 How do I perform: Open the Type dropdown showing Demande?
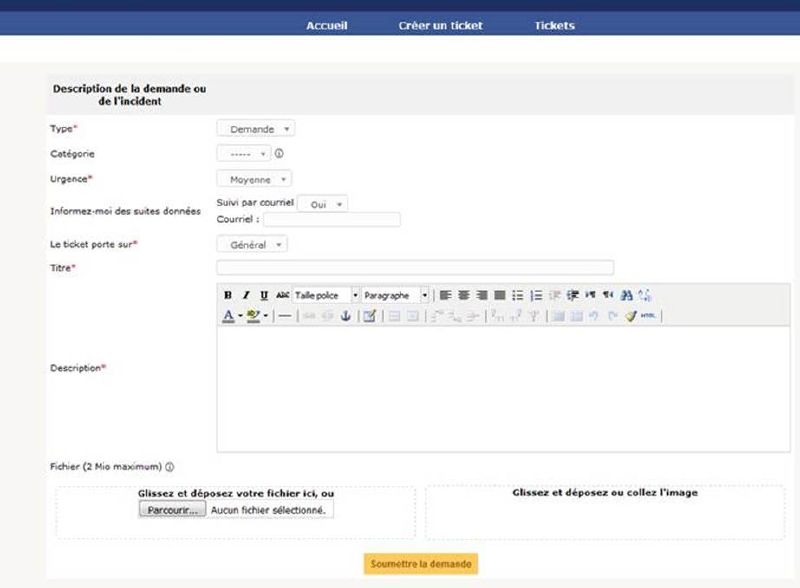pyautogui.click(x=256, y=129)
